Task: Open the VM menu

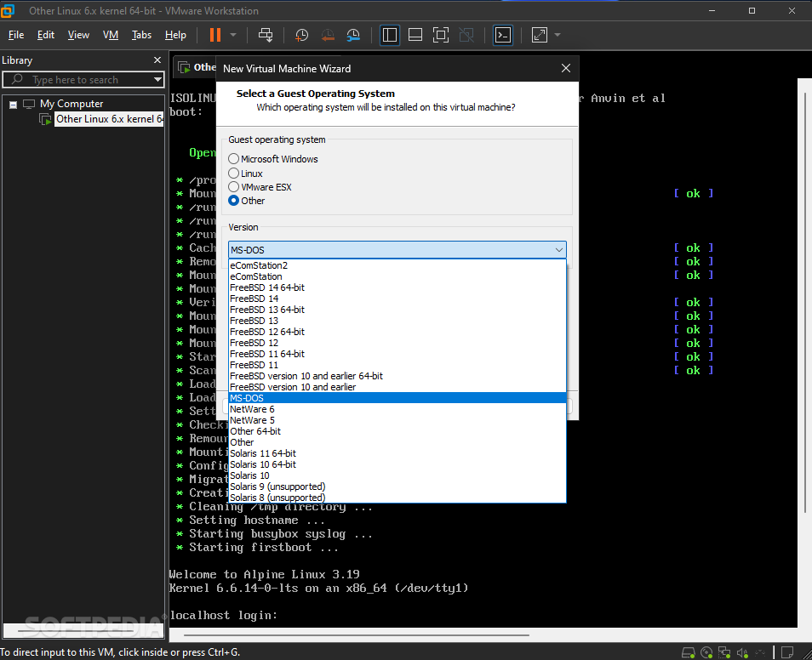Action: (x=111, y=35)
